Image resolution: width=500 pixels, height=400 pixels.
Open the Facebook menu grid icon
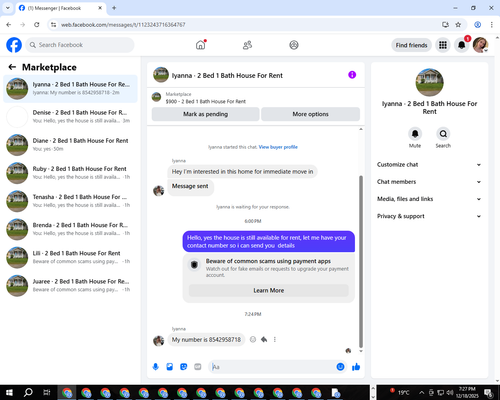pyautogui.click(x=443, y=45)
